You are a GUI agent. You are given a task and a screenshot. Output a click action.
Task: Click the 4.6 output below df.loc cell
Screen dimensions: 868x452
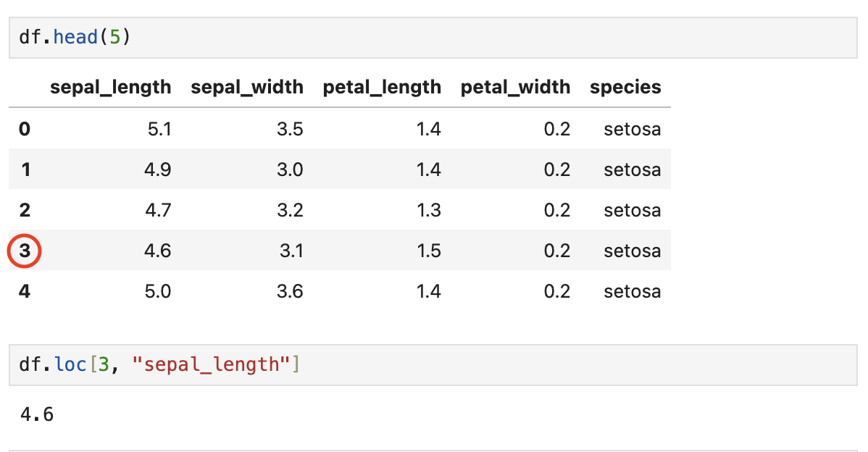coord(36,415)
